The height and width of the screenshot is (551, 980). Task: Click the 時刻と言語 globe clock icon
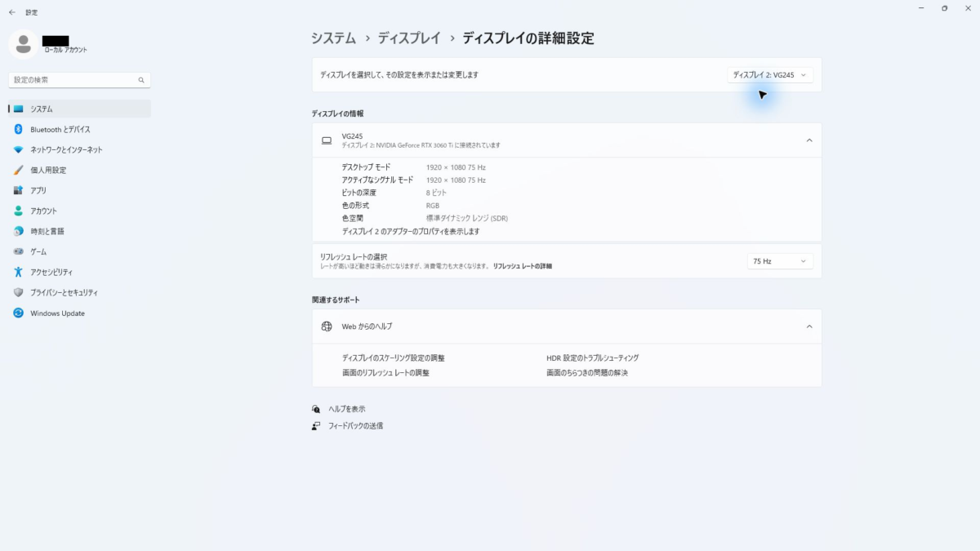point(18,231)
